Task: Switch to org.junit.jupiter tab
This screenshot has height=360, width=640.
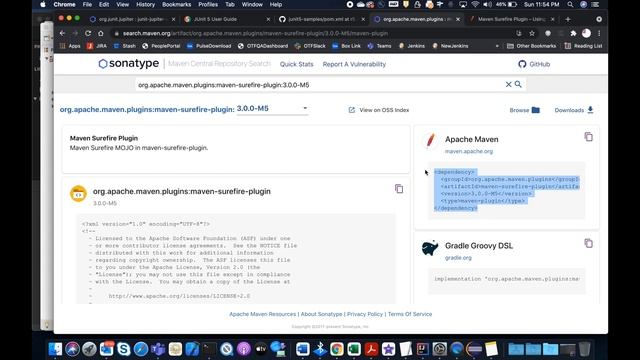Action: (x=131, y=19)
